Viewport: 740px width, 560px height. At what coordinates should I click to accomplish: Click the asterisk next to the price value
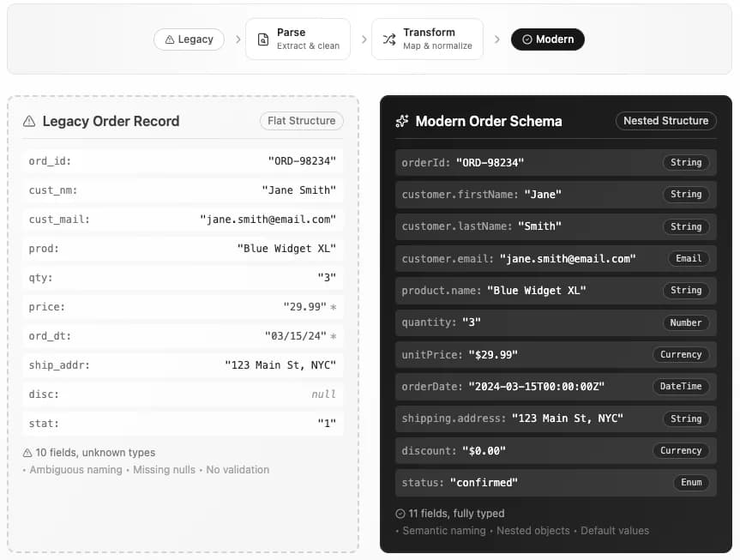pos(334,307)
